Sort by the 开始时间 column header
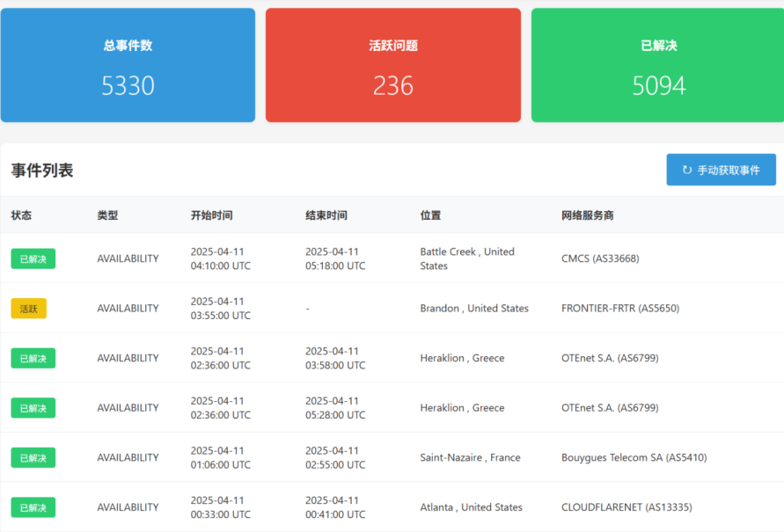 pos(211,215)
